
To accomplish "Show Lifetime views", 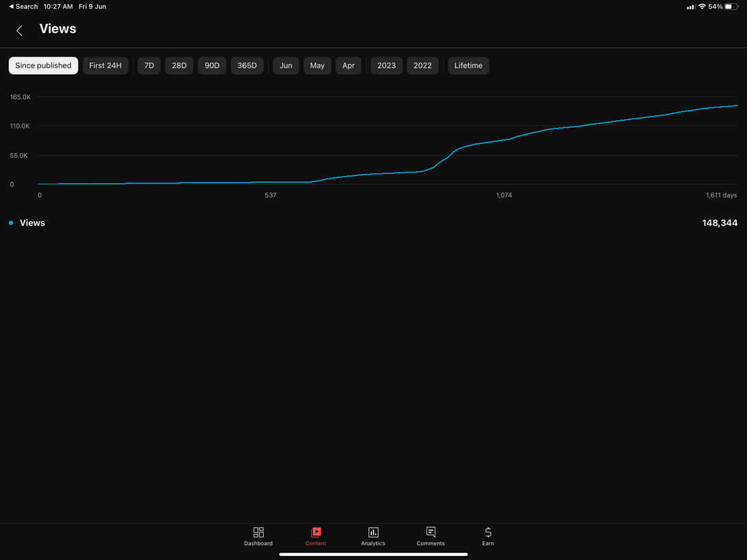I will coord(468,66).
